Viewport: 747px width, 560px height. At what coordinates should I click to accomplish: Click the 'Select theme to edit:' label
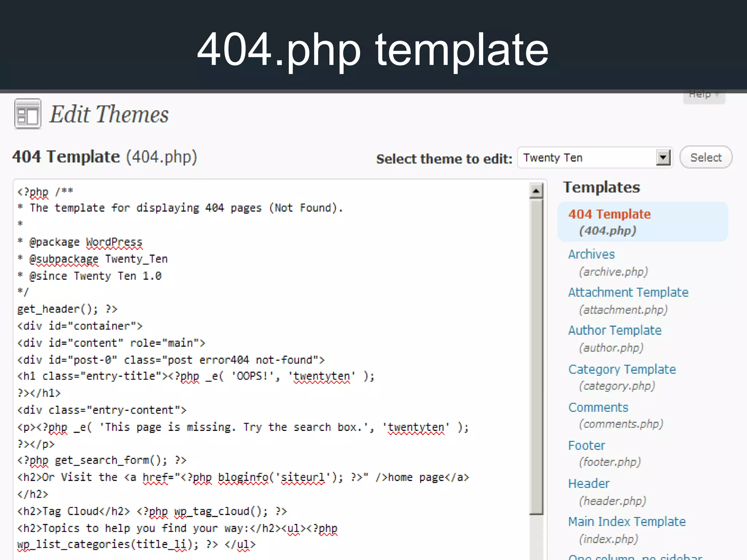444,159
